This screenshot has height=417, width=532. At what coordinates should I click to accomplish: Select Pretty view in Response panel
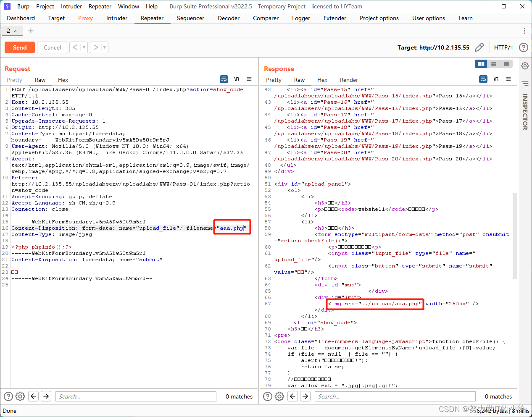tap(274, 80)
